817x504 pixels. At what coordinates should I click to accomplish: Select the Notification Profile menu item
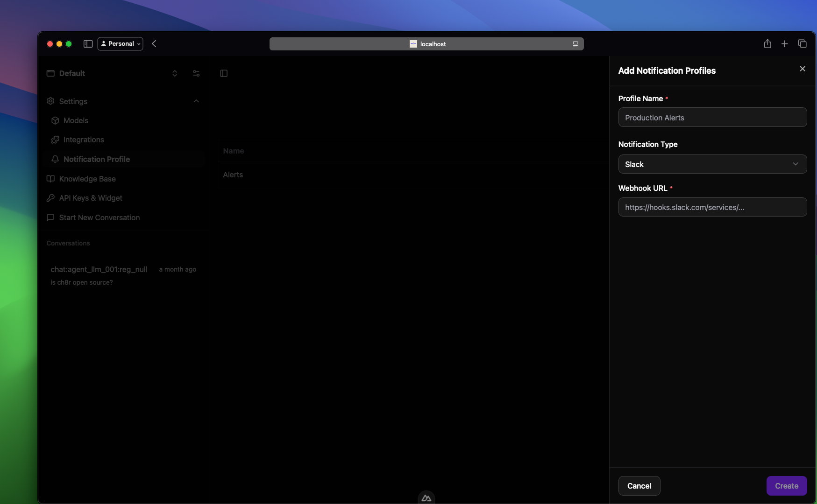[97, 159]
